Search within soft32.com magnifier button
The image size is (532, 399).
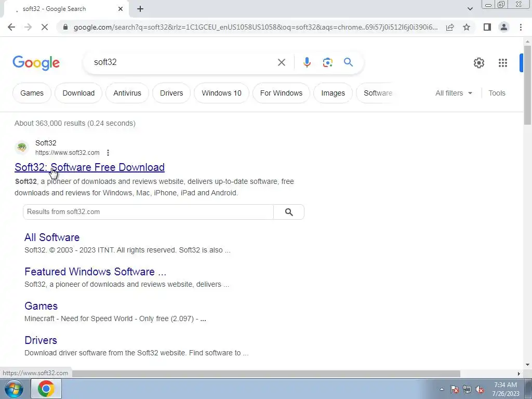(x=289, y=212)
